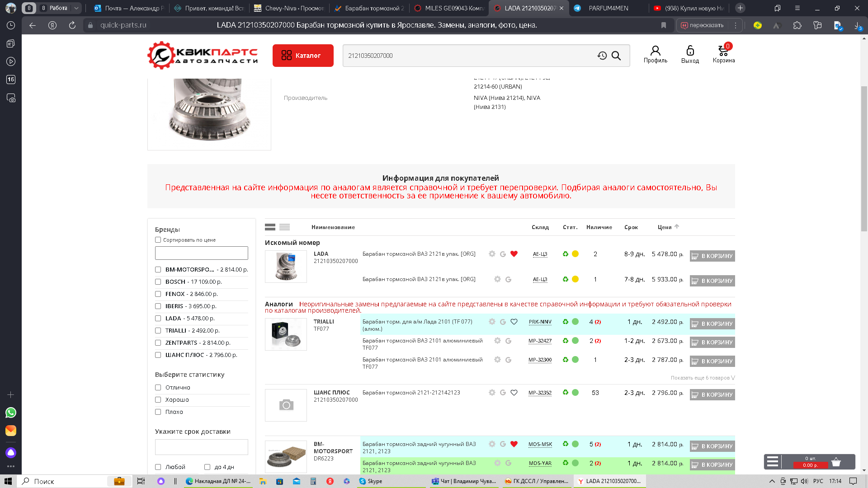Open Windows Start menu
The image size is (868, 488).
(8, 481)
